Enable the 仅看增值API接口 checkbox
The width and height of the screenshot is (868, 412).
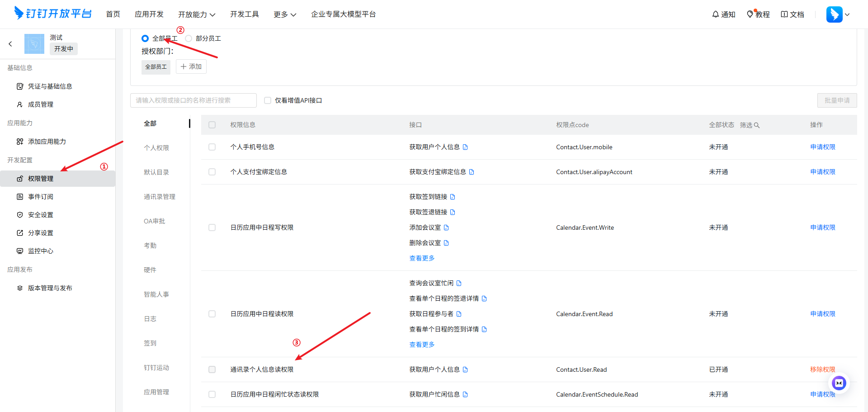tap(268, 100)
